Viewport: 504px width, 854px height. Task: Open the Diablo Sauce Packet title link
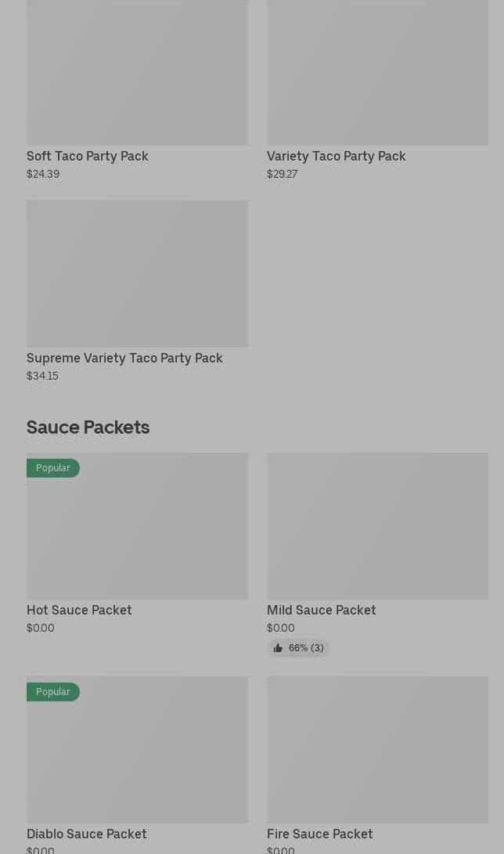87,834
